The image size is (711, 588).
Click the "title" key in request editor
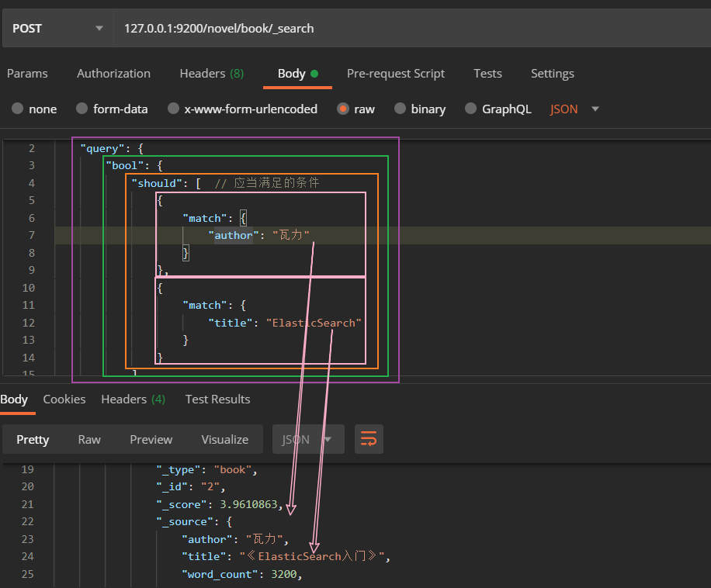231,323
